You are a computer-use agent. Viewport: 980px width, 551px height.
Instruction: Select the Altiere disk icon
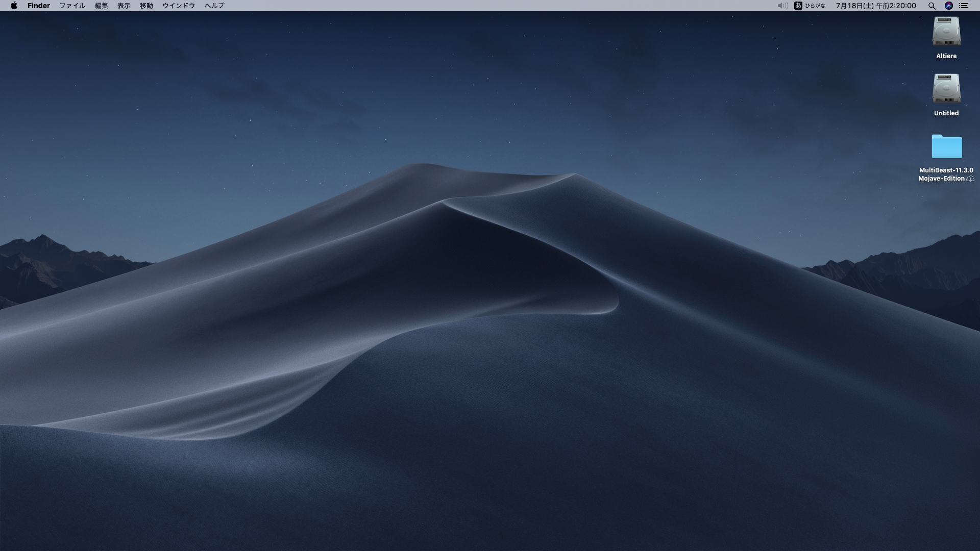click(x=945, y=32)
